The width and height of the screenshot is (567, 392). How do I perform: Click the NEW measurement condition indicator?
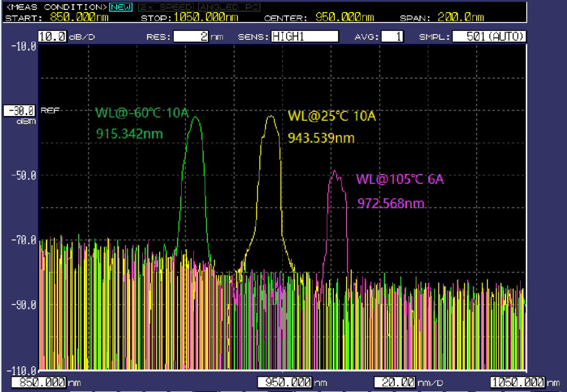(x=121, y=7)
